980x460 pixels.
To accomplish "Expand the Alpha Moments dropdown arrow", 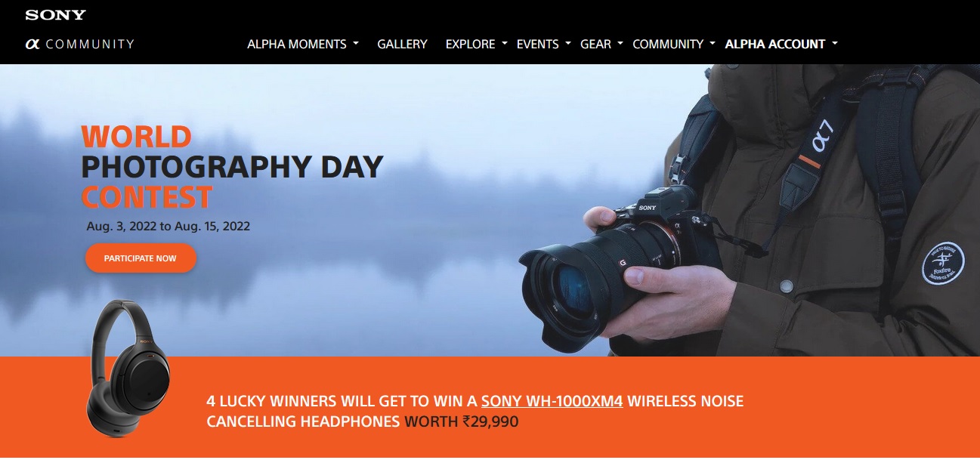I will pos(356,44).
